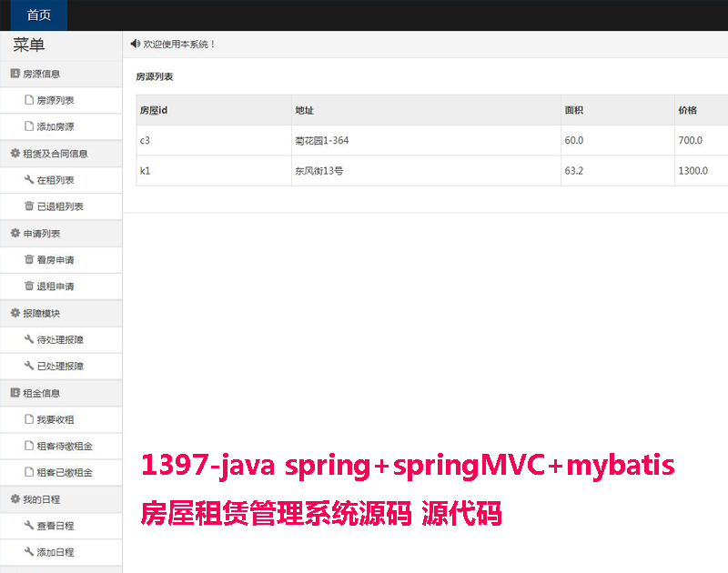Click the 房屋id column header

click(x=214, y=110)
